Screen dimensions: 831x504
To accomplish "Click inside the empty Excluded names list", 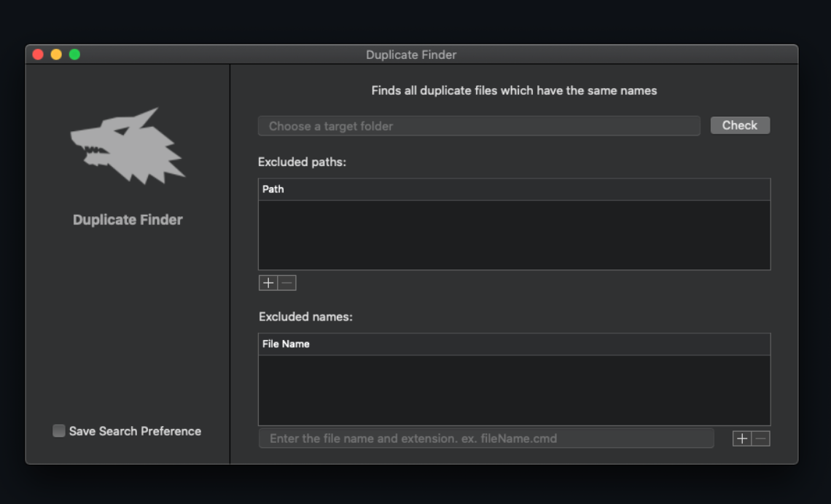I will [514, 390].
